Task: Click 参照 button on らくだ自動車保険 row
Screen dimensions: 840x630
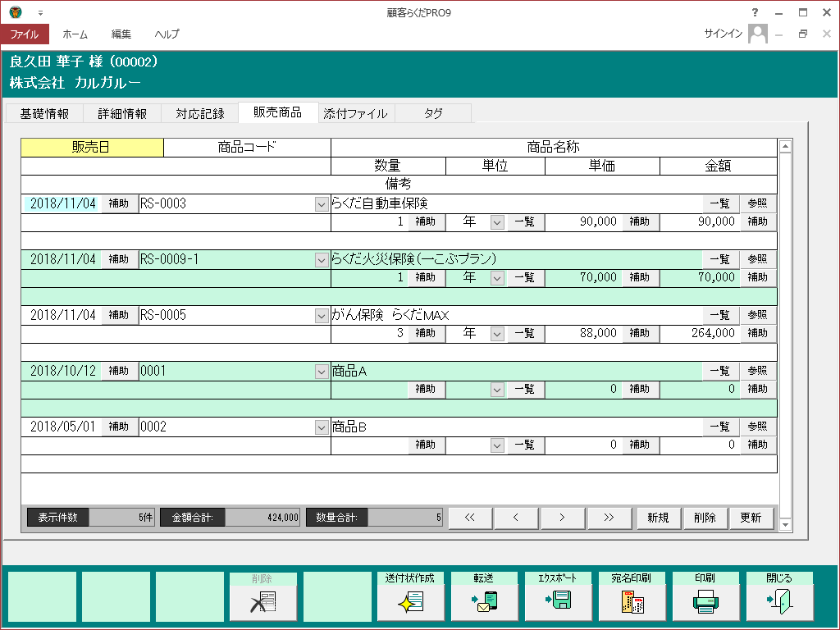Action: pos(757,203)
